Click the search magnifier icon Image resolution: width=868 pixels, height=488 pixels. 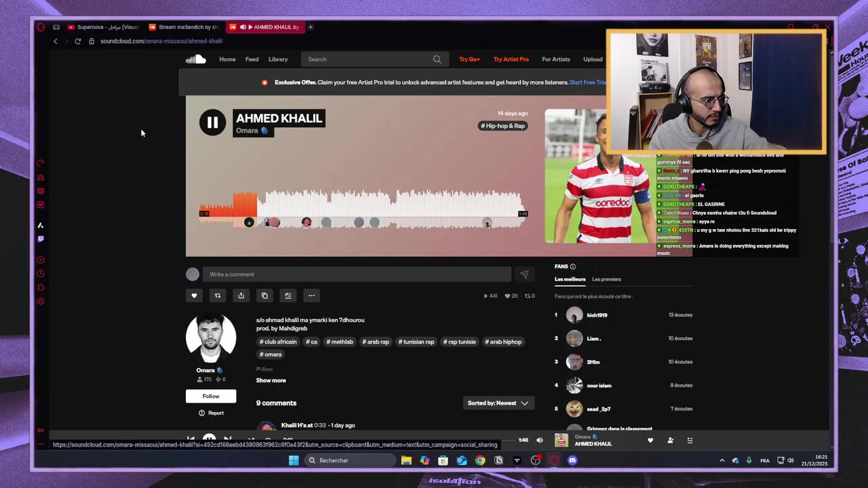pyautogui.click(x=437, y=60)
